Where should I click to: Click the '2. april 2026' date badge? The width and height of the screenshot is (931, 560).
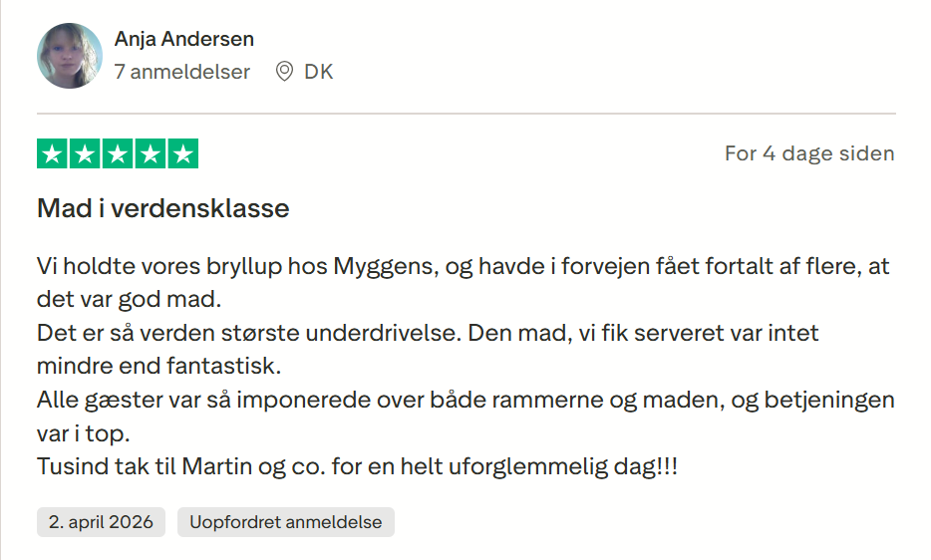click(102, 522)
